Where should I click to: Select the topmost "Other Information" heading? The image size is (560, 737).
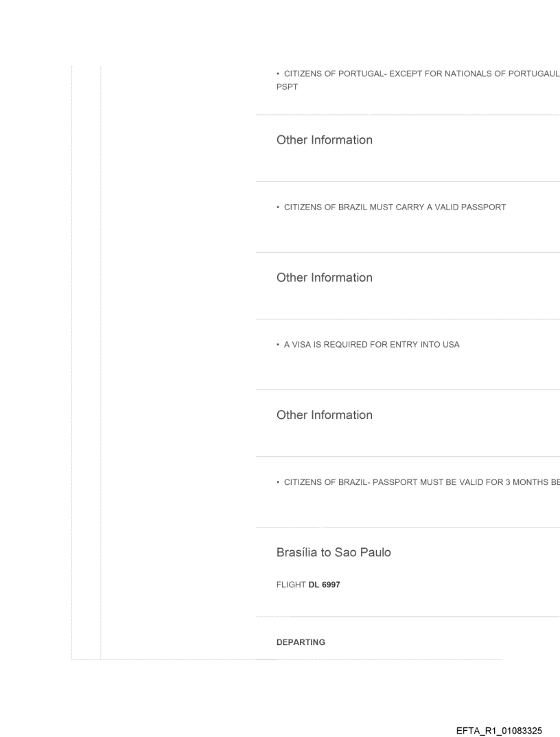(x=324, y=140)
